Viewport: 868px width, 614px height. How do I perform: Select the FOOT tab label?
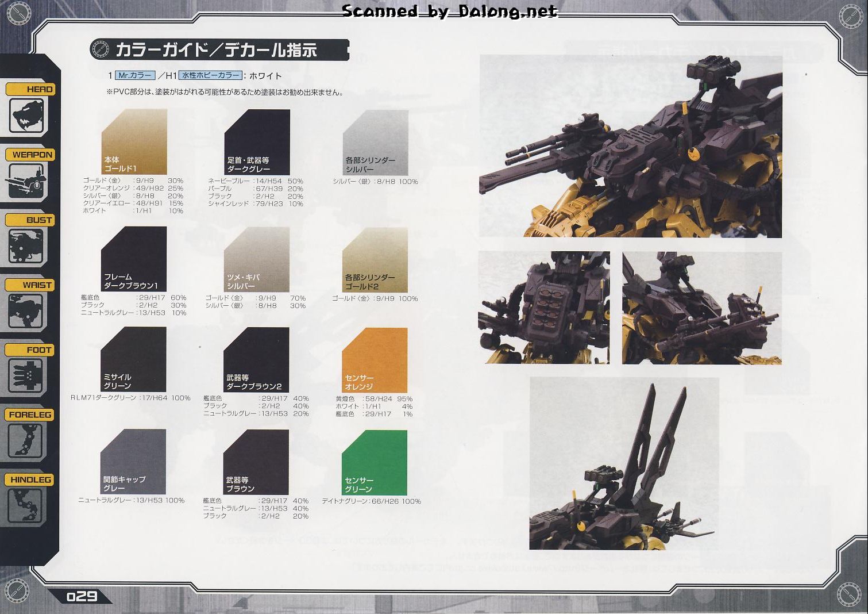pos(30,350)
